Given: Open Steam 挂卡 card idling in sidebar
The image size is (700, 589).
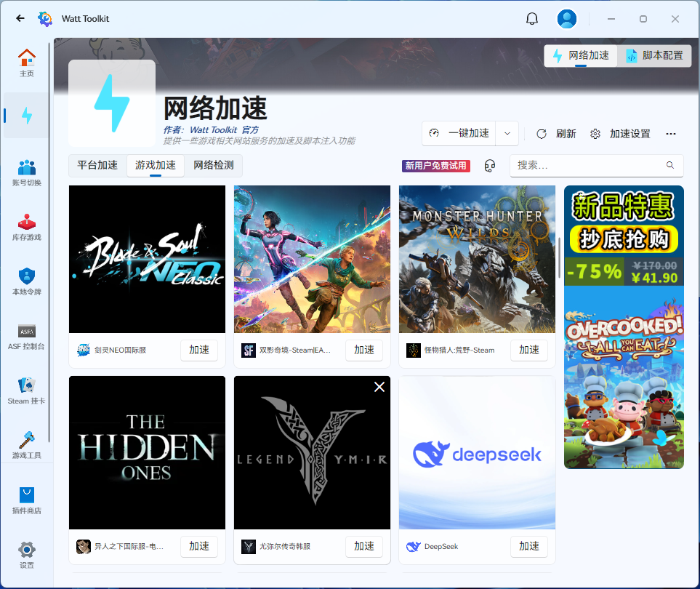Looking at the screenshot, I should [27, 390].
